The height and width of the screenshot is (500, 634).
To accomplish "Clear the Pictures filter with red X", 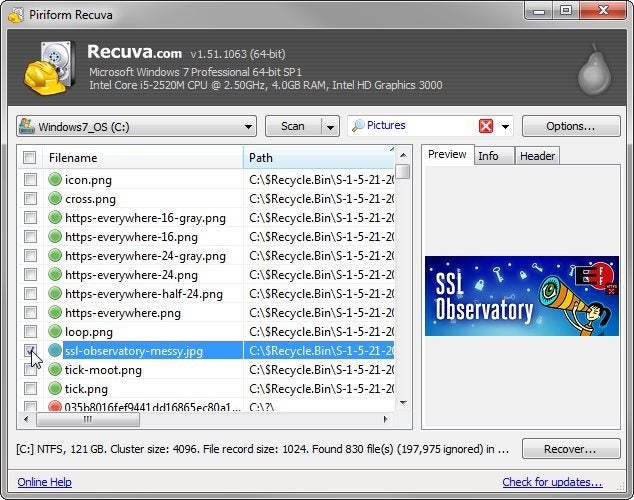I will pos(486,126).
